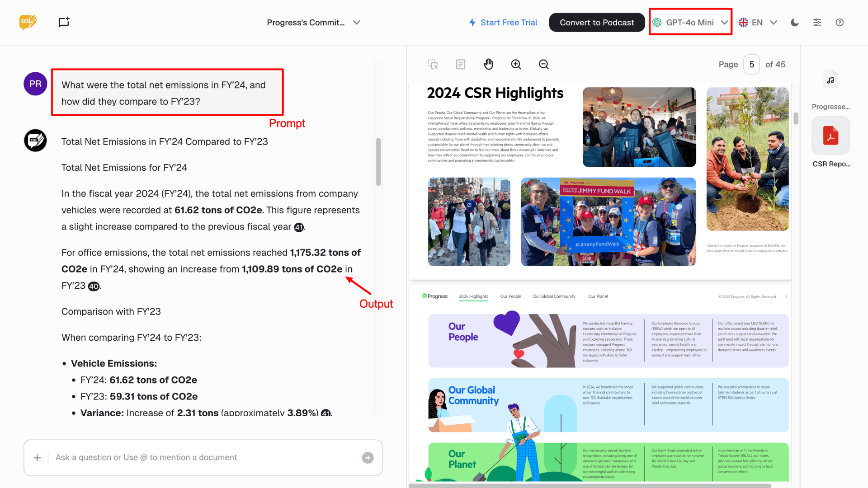Click the plus attach icon in input
This screenshot has height=488, width=868.
point(37,458)
